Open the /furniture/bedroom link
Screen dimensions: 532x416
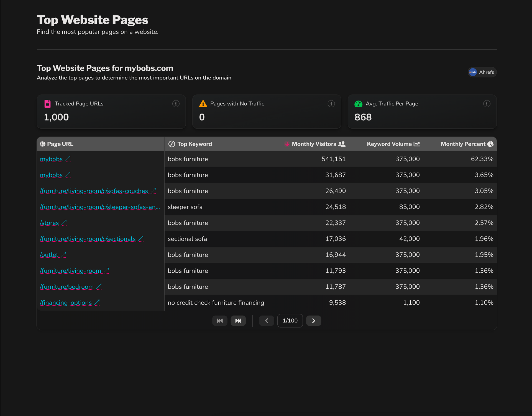coord(71,287)
